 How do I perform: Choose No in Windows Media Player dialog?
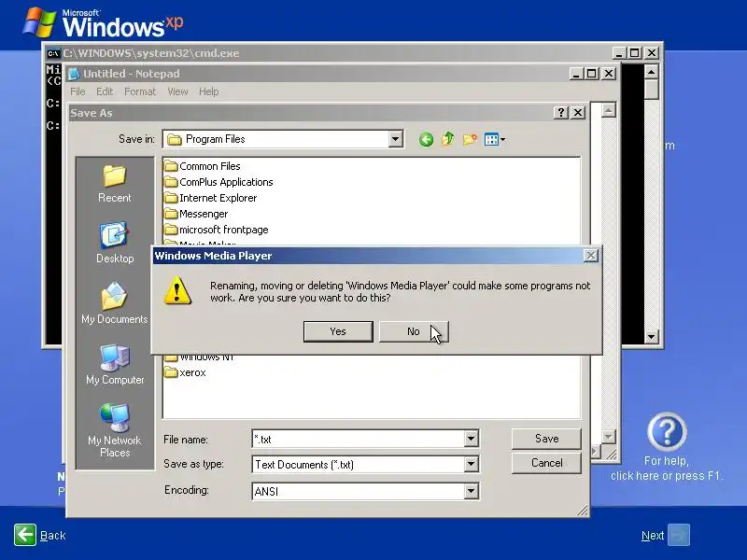pos(414,331)
